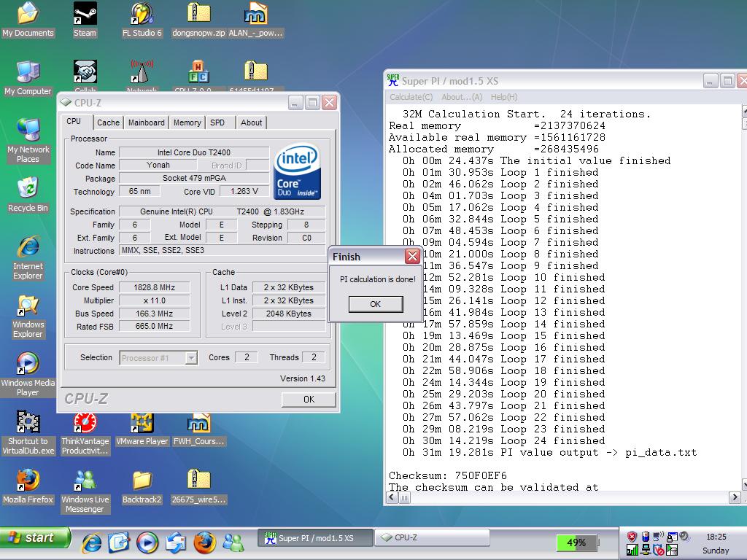Click the Intel Core Duo logo
Image resolution: width=747 pixels, height=560 pixels.
click(x=298, y=172)
